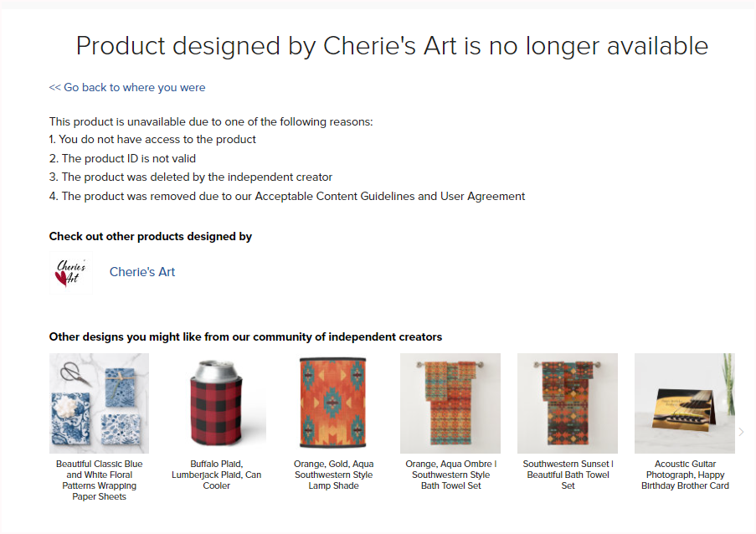Open the Southwestern Sunset bath towel image

pyautogui.click(x=568, y=403)
